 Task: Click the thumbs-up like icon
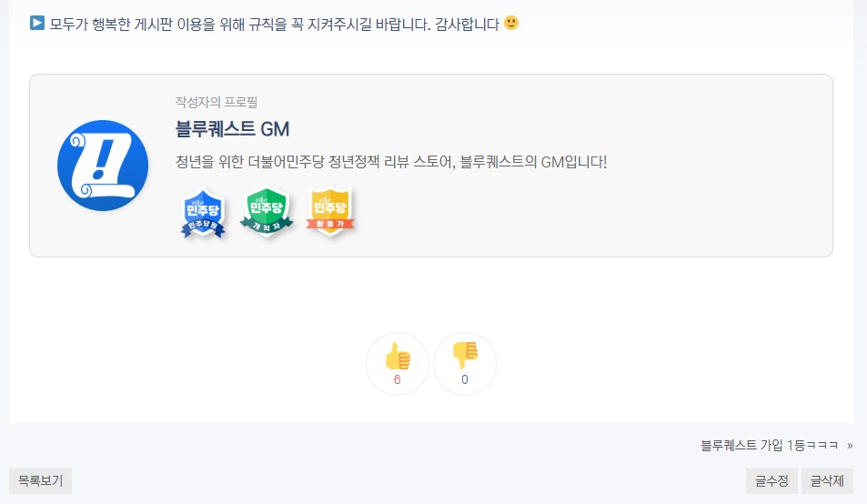398,357
